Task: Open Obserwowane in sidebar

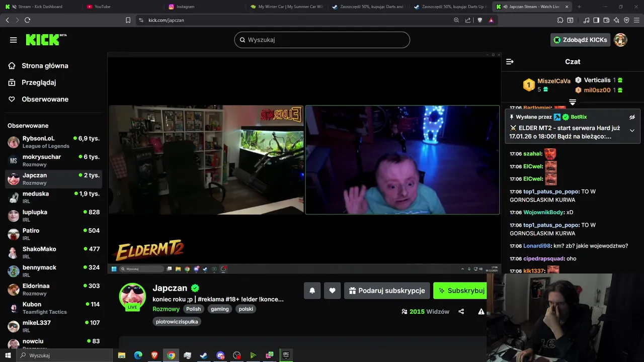Action: (45, 99)
